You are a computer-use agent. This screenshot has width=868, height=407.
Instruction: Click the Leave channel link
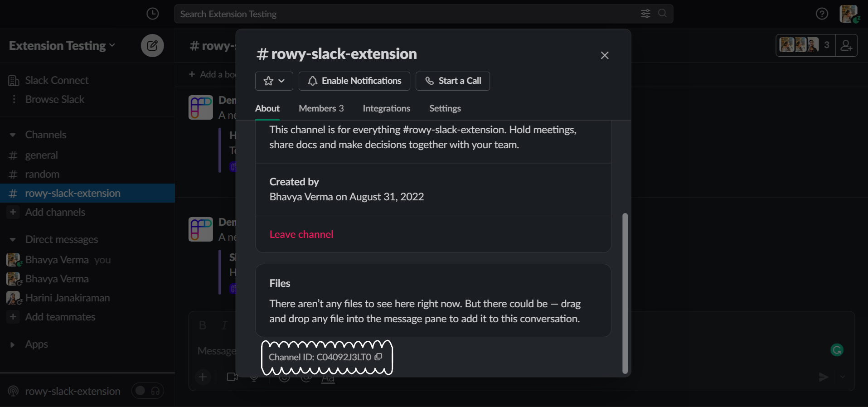click(301, 234)
